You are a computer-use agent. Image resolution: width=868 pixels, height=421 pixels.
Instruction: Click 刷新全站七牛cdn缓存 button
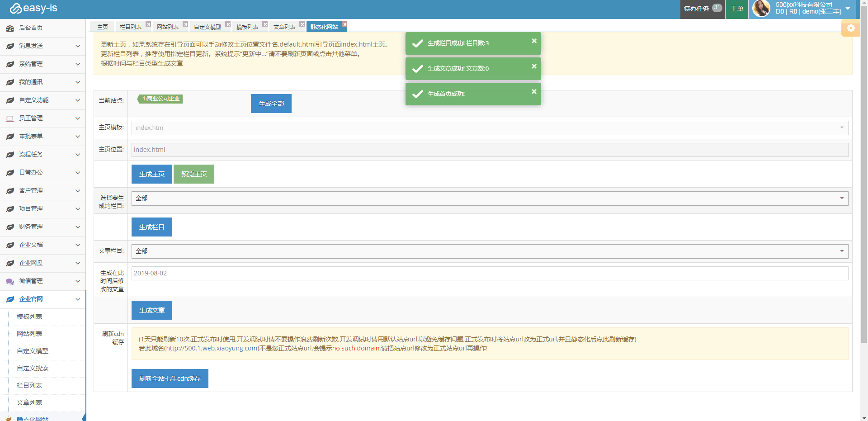pos(170,378)
